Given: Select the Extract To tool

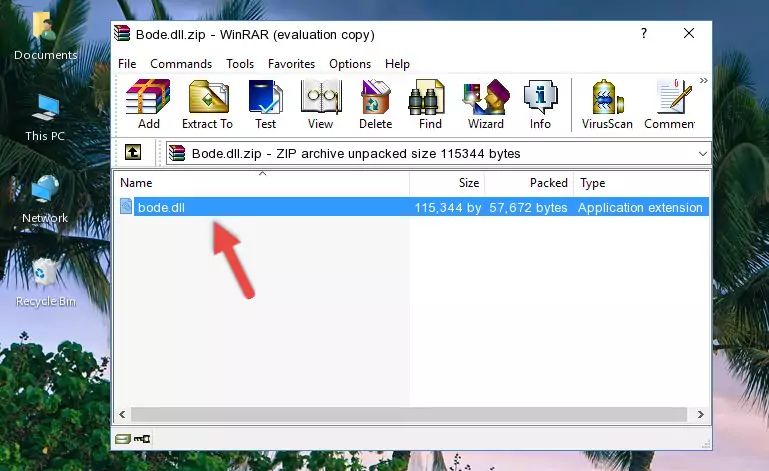Looking at the screenshot, I should click(207, 105).
